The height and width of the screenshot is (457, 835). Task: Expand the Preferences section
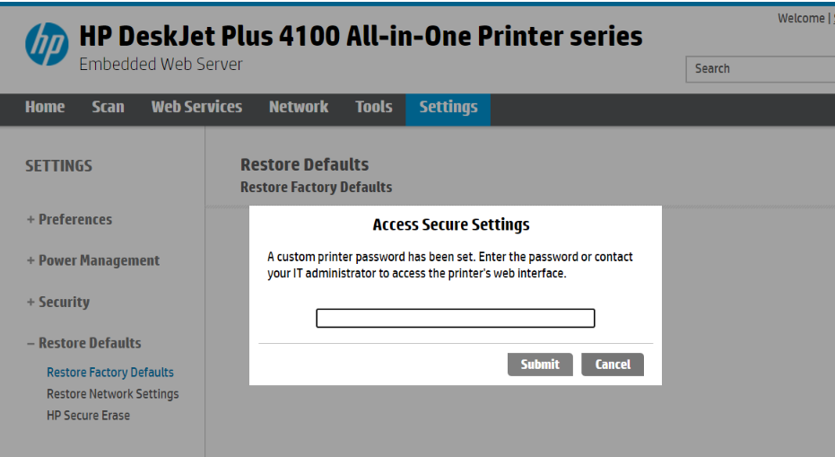tap(69, 220)
